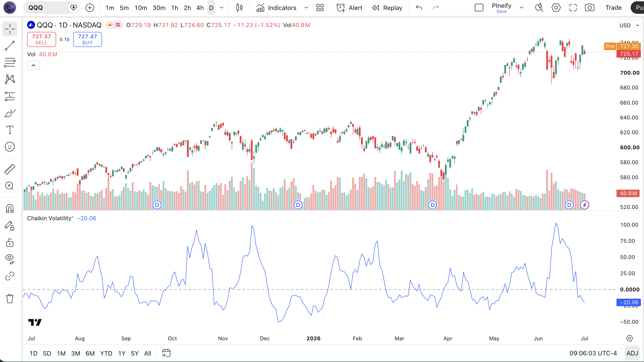
Task: Redo the last action
Action: pyautogui.click(x=436, y=8)
